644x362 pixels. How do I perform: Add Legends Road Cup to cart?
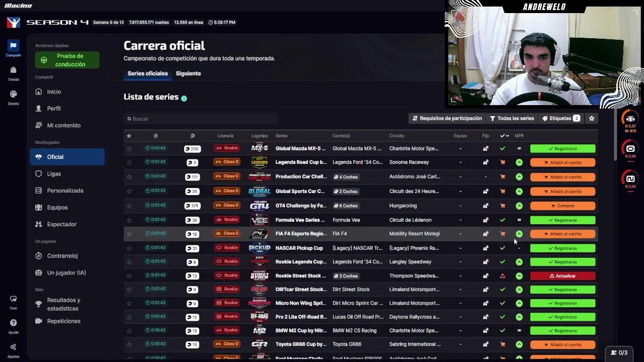pos(562,163)
